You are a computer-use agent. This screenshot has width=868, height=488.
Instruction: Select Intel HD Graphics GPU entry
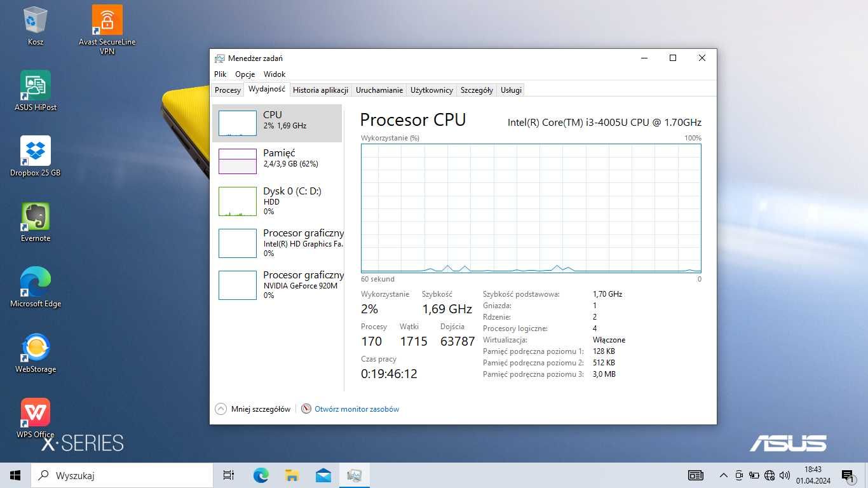tap(277, 243)
